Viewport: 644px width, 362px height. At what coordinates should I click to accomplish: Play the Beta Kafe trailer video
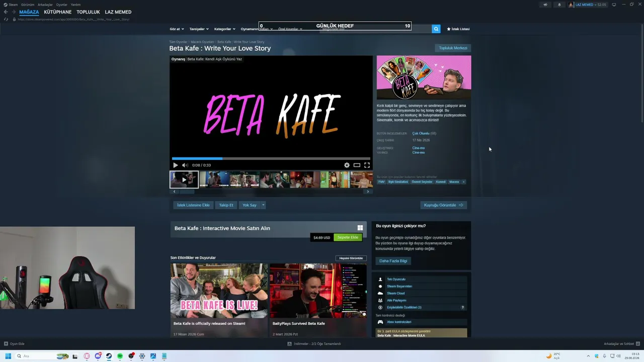click(175, 165)
